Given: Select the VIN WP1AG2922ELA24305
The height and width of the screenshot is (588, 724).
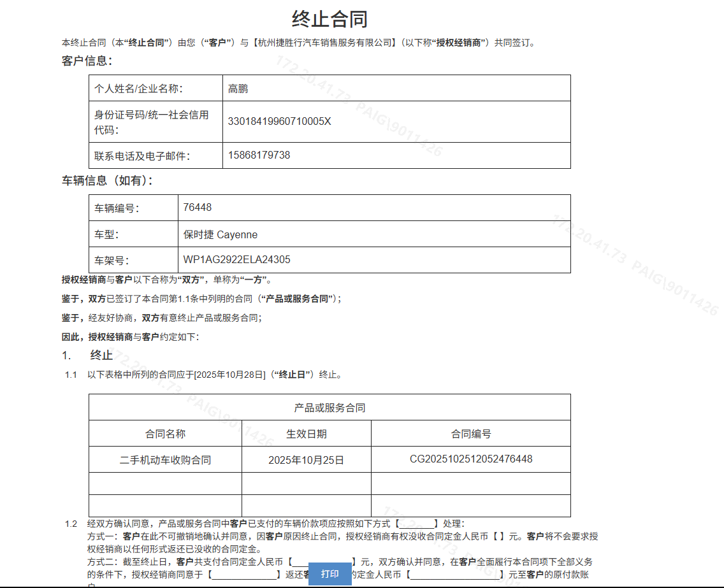Looking at the screenshot, I should 236,260.
